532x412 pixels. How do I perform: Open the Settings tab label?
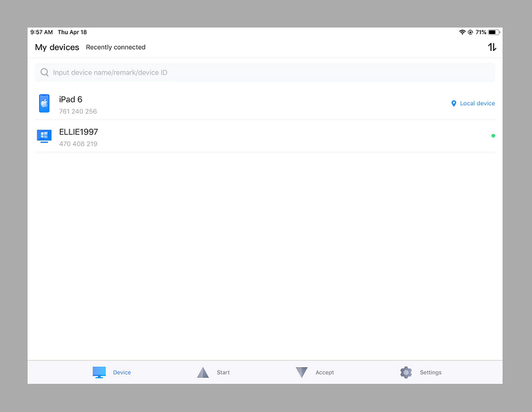pyautogui.click(x=430, y=372)
